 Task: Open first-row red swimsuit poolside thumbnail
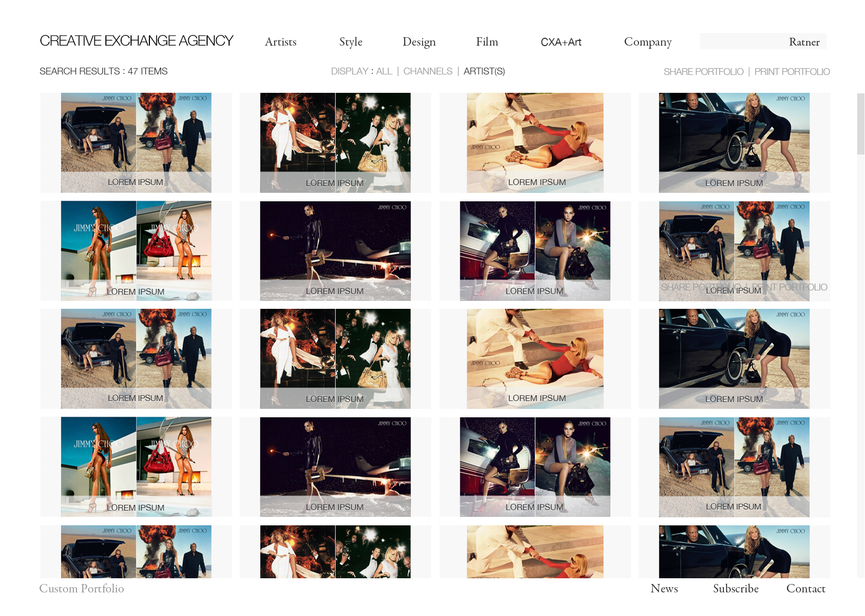535,143
